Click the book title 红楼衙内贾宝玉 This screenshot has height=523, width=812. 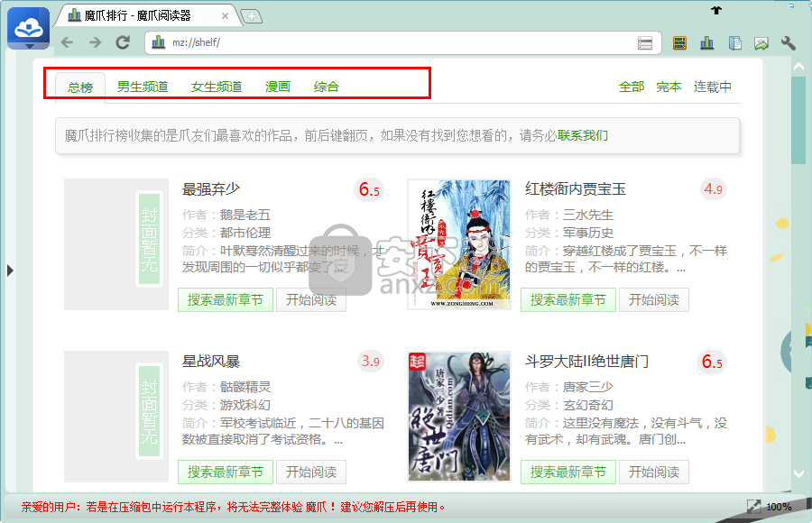[x=576, y=189]
